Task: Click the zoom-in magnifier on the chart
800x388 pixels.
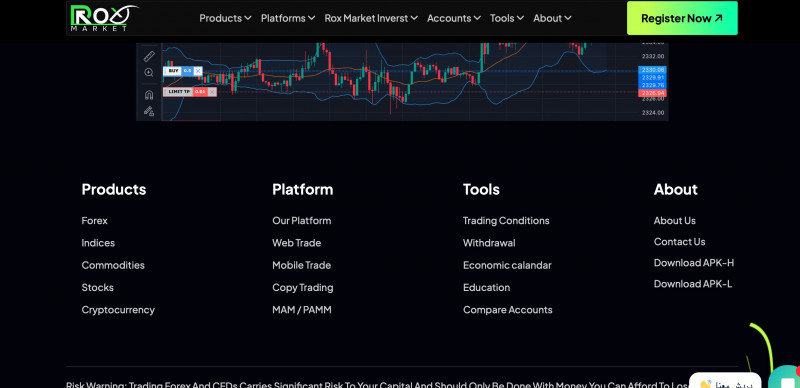Action: [x=149, y=72]
